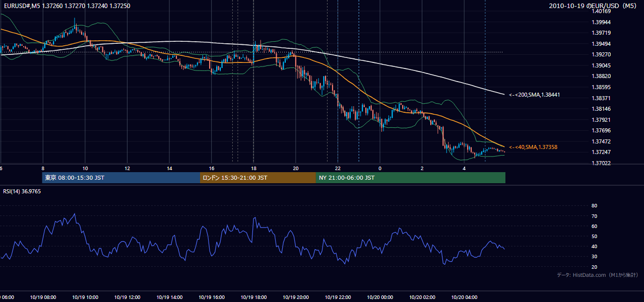Click RSI scale level 60
This screenshot has height=302, width=644.
click(594, 226)
